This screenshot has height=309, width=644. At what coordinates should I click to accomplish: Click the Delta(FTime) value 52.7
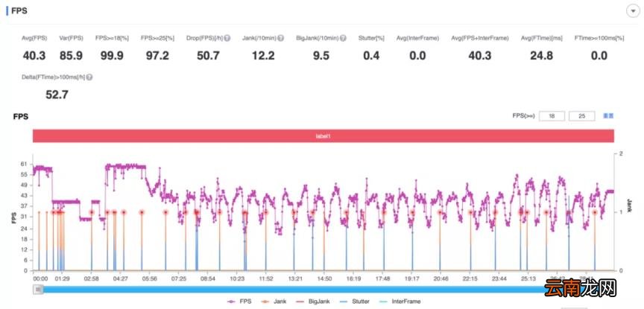point(57,95)
